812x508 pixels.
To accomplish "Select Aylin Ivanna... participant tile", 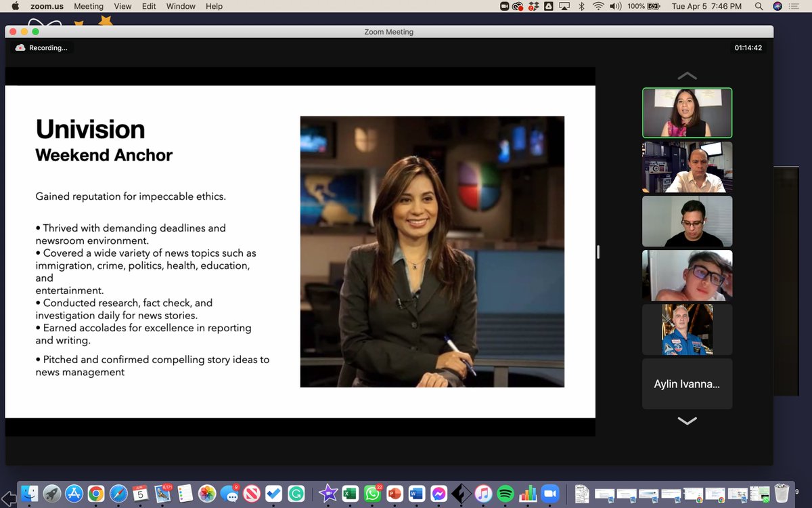I will [687, 384].
